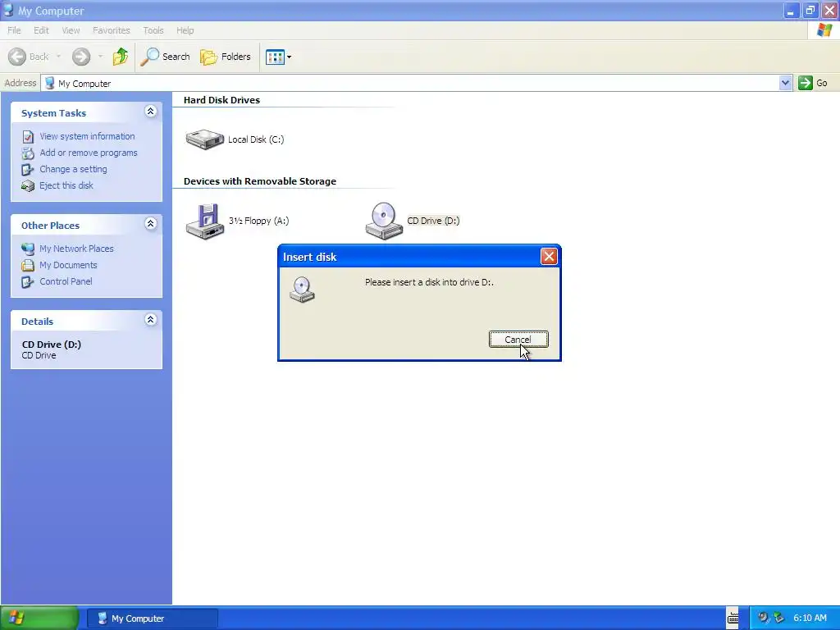Restore down the My Computer window
Screen dimensions: 840x630
(810, 10)
